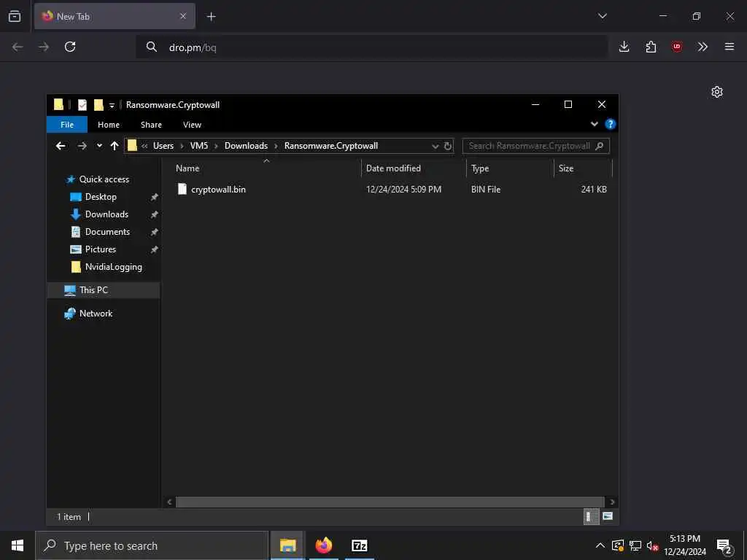The width and height of the screenshot is (747, 560).
Task: Open new tab personalize gear
Action: (717, 92)
